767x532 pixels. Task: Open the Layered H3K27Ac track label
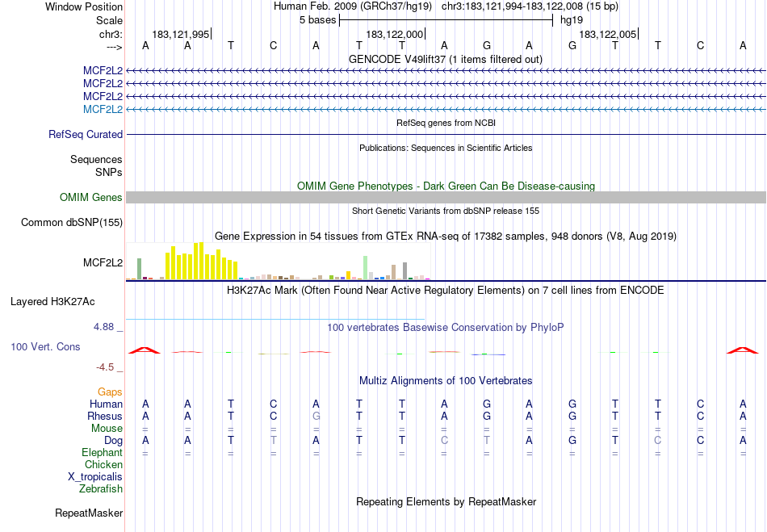click(x=52, y=302)
